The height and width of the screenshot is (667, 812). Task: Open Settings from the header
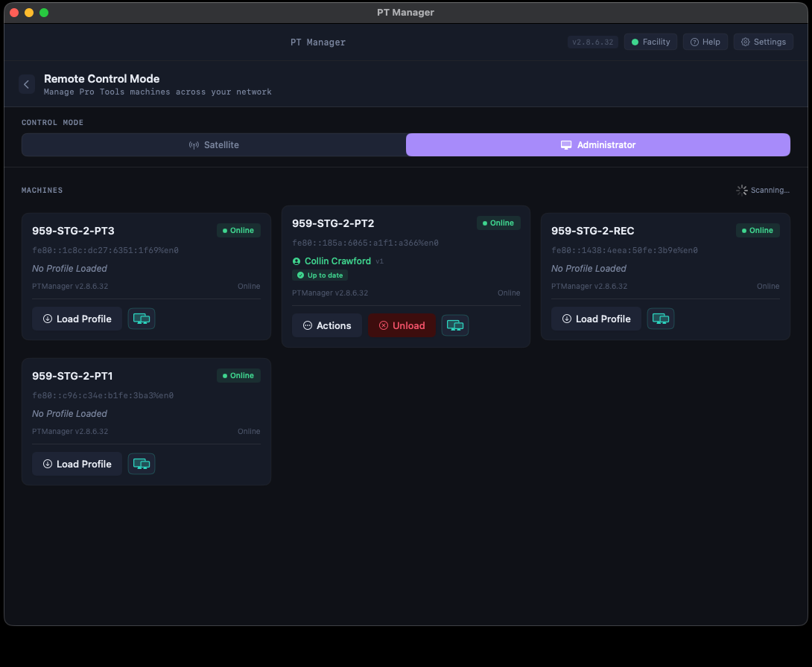coord(764,42)
